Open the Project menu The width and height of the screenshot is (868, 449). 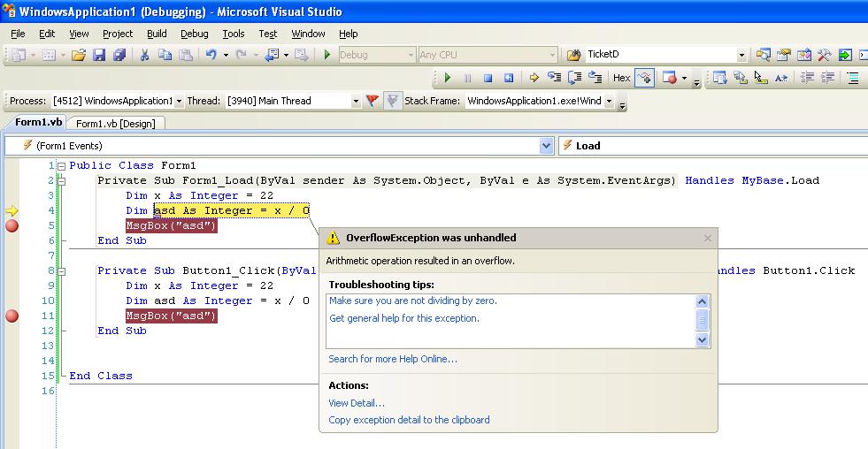click(118, 34)
